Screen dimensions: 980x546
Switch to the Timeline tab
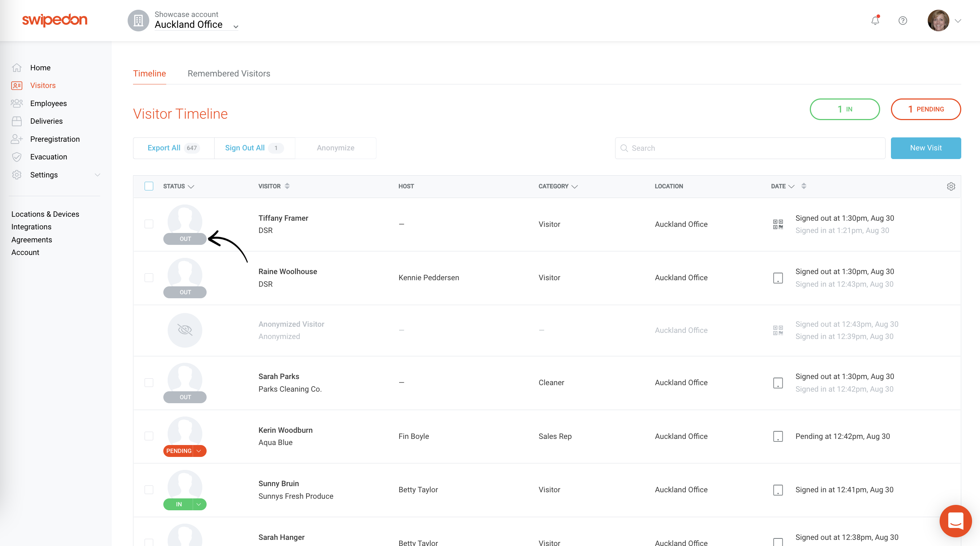(x=150, y=74)
